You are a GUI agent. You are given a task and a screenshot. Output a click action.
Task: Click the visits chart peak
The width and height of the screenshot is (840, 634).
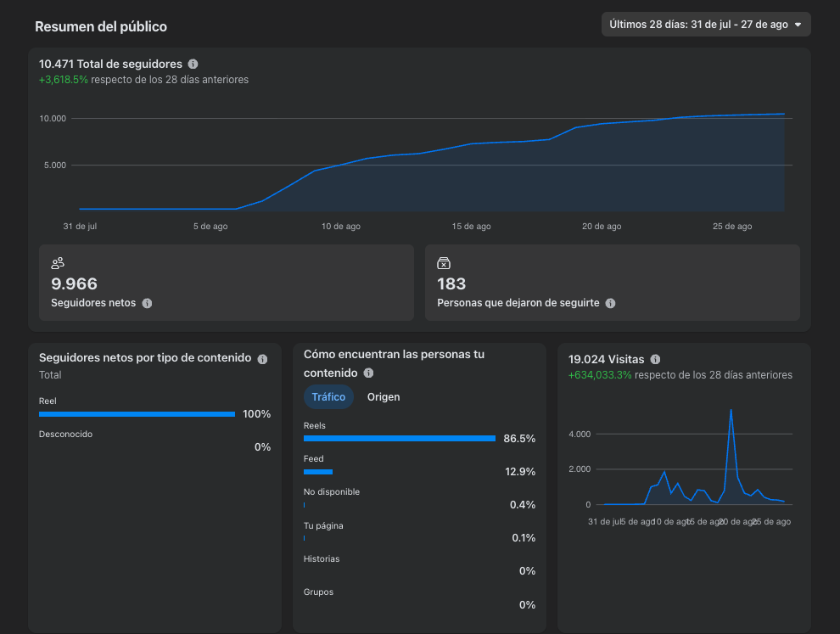point(731,411)
